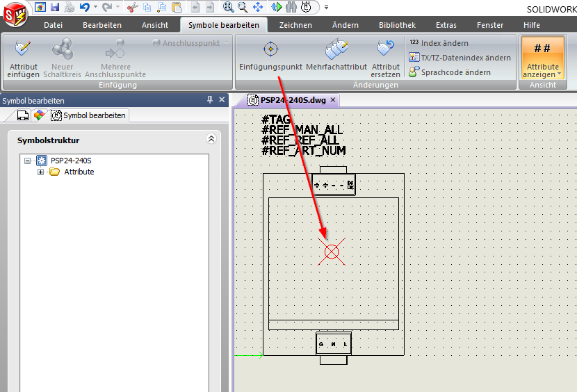This screenshot has height=392, width=577.
Task: Expand the Attribute folder node
Action: pos(41,172)
